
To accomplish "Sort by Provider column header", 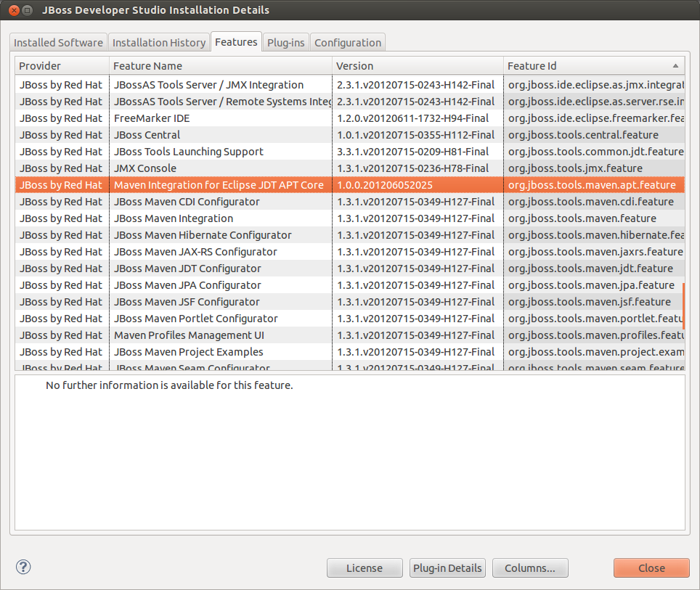I will click(x=62, y=65).
